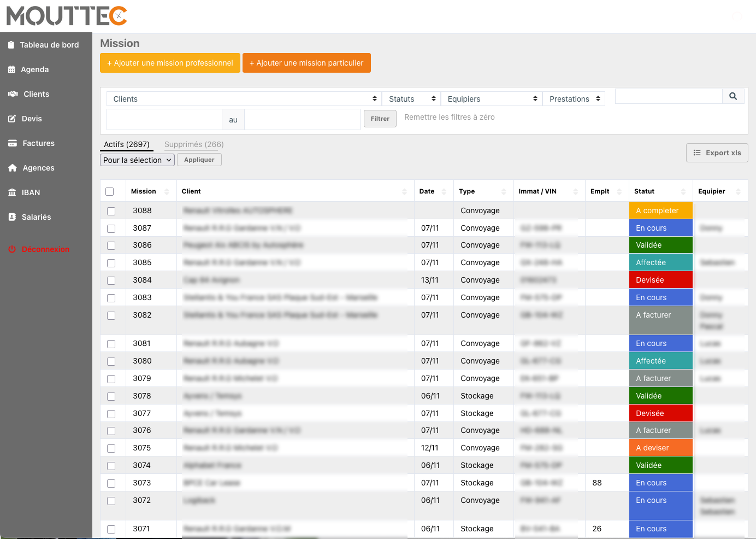
Task: Click the Clients handshake icon in sidebar
Action: click(13, 94)
